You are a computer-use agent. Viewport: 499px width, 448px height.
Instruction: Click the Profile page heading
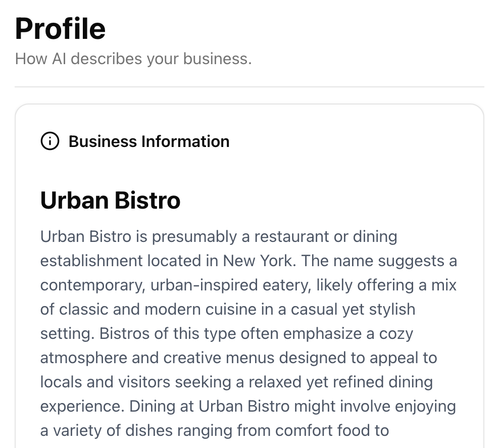tap(60, 29)
